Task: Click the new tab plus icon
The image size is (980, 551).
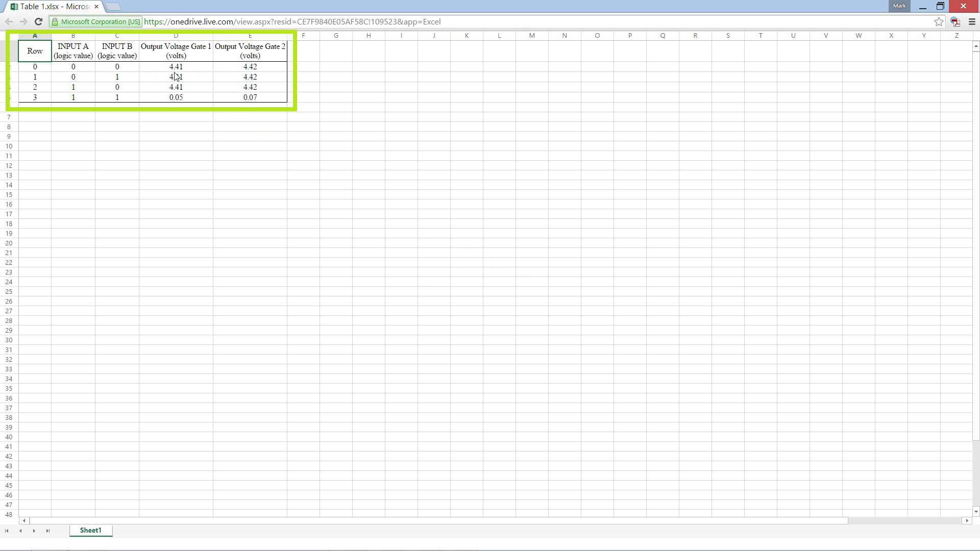Action: [112, 6]
